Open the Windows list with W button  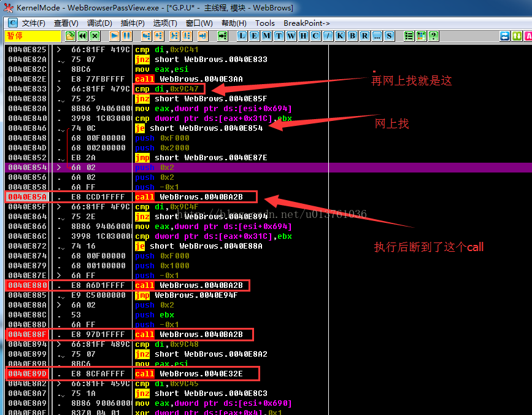pyautogui.click(x=291, y=36)
